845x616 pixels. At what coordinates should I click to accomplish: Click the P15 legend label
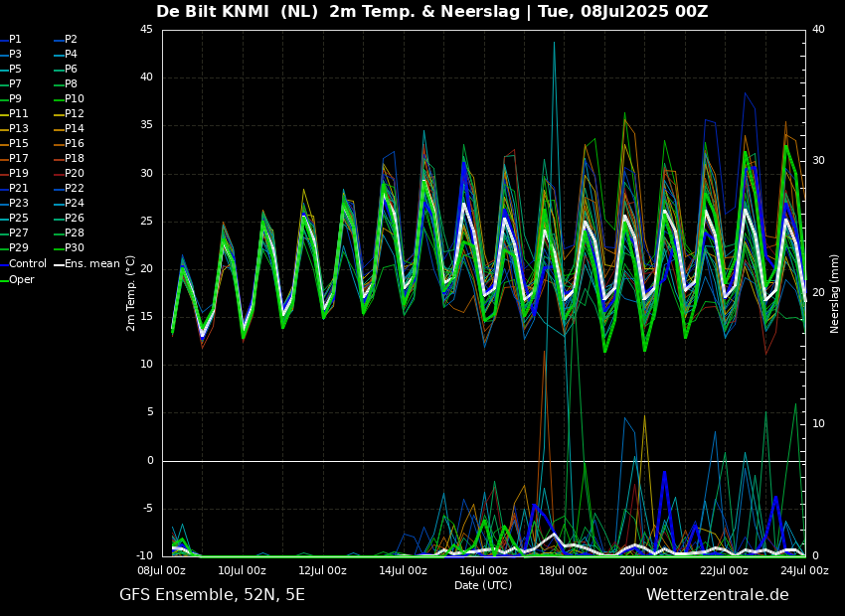(x=19, y=144)
